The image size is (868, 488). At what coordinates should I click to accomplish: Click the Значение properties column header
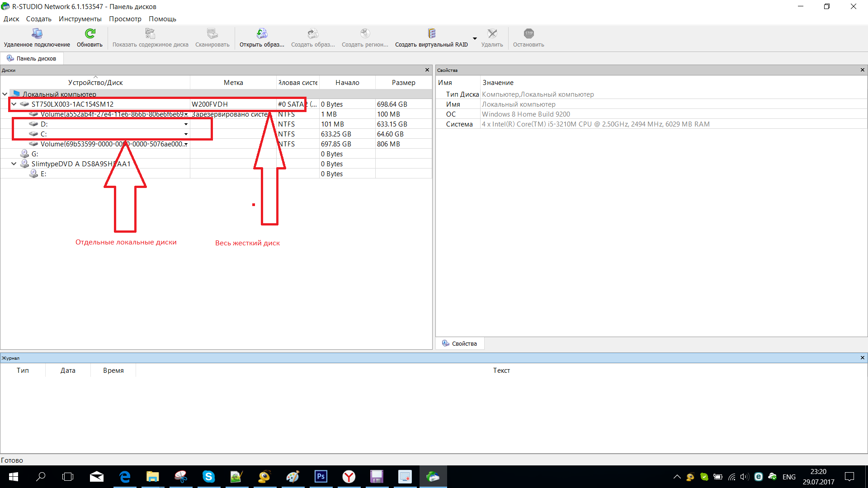coord(498,82)
